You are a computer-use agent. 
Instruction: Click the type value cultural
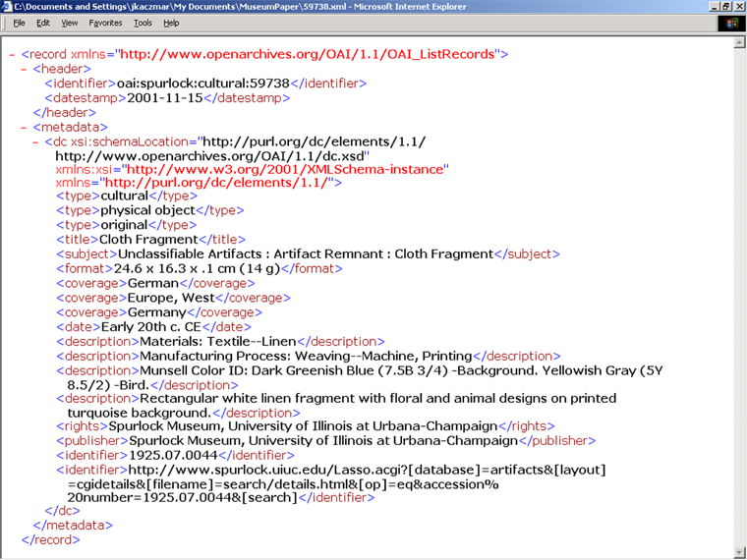coord(125,196)
